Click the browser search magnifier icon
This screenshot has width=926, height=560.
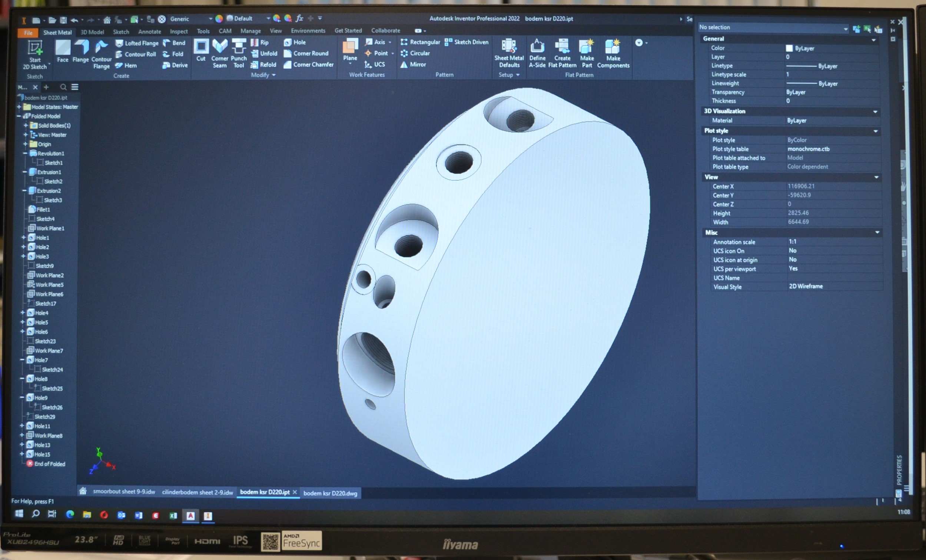pyautogui.click(x=63, y=87)
